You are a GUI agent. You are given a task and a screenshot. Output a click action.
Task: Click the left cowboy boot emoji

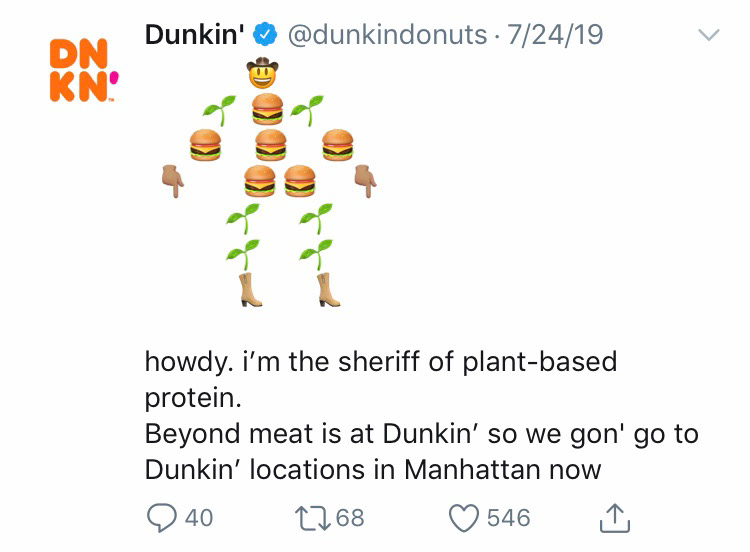pos(250,289)
